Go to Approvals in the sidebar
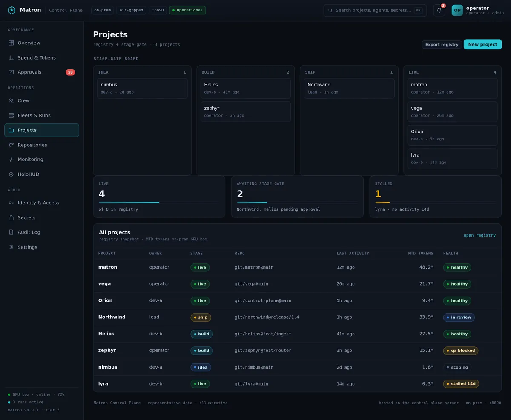The height and width of the screenshot is (420, 511). (42, 72)
